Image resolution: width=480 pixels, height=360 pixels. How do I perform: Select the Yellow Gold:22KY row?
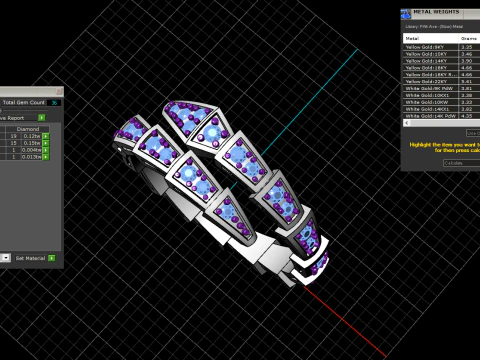click(441, 81)
